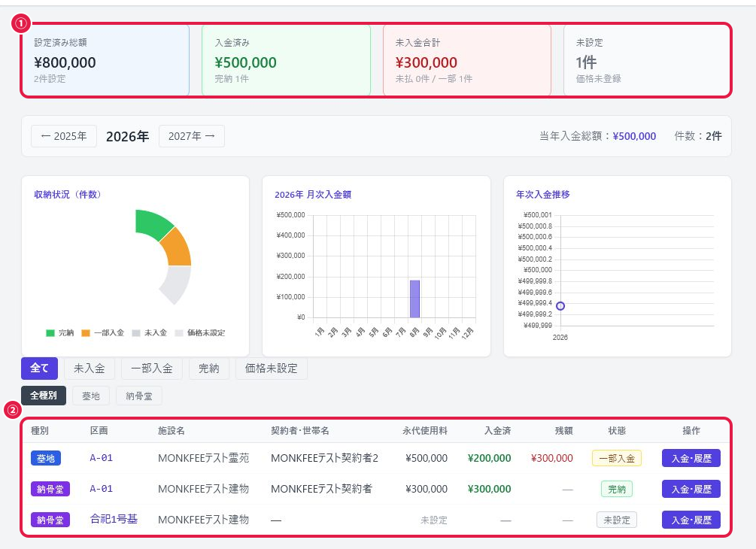Select the 全て status filter
The image size is (756, 549).
(x=40, y=369)
